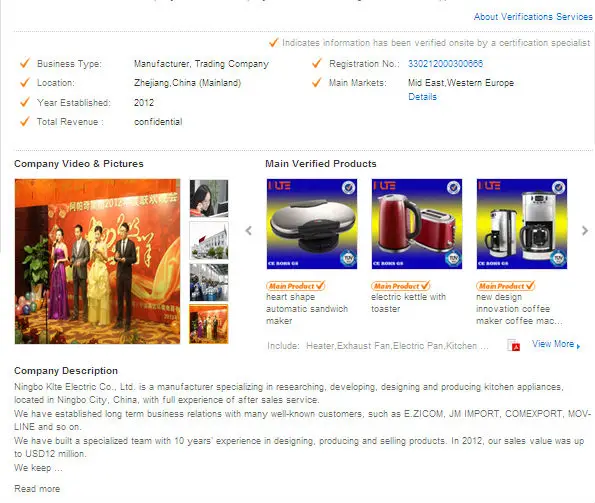
Task: Open About Verifications Services link
Action: tap(533, 17)
